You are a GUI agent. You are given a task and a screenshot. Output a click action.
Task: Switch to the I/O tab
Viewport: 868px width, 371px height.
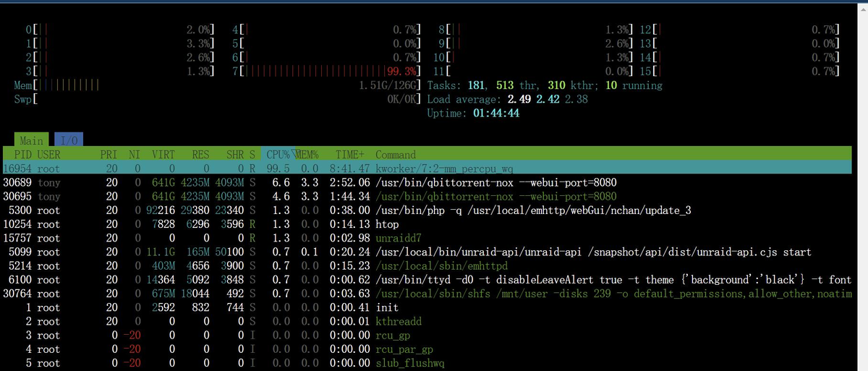click(69, 140)
